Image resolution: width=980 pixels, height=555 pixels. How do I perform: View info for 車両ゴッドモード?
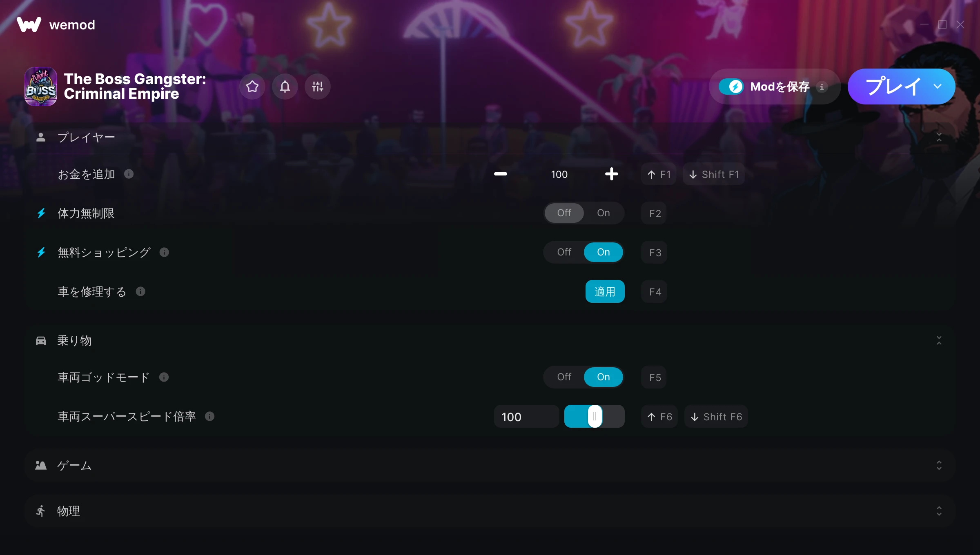[x=164, y=377]
